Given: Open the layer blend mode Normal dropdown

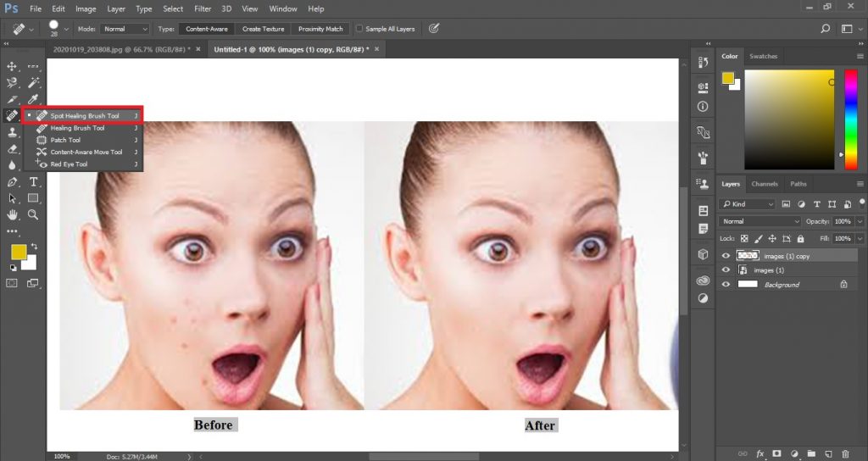Looking at the screenshot, I should point(760,221).
